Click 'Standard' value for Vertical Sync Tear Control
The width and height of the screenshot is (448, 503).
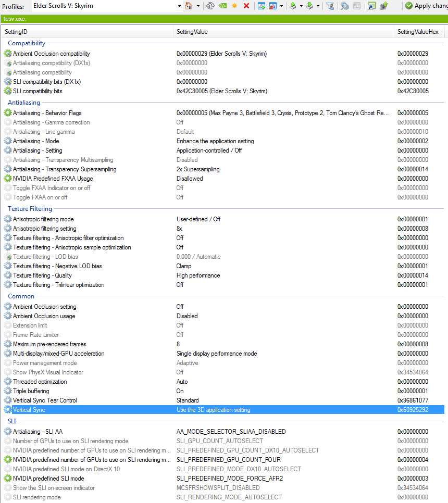(188, 400)
